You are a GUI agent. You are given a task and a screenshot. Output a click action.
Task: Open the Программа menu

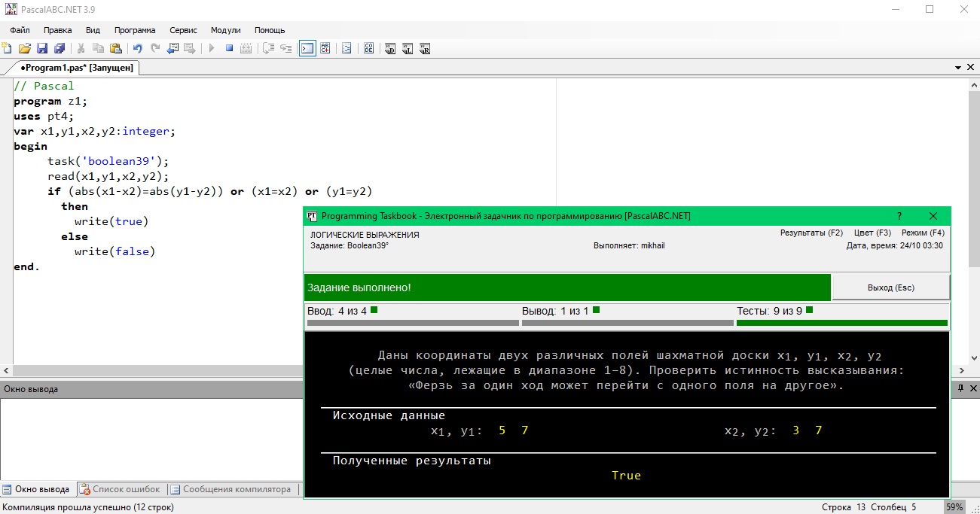coord(135,30)
